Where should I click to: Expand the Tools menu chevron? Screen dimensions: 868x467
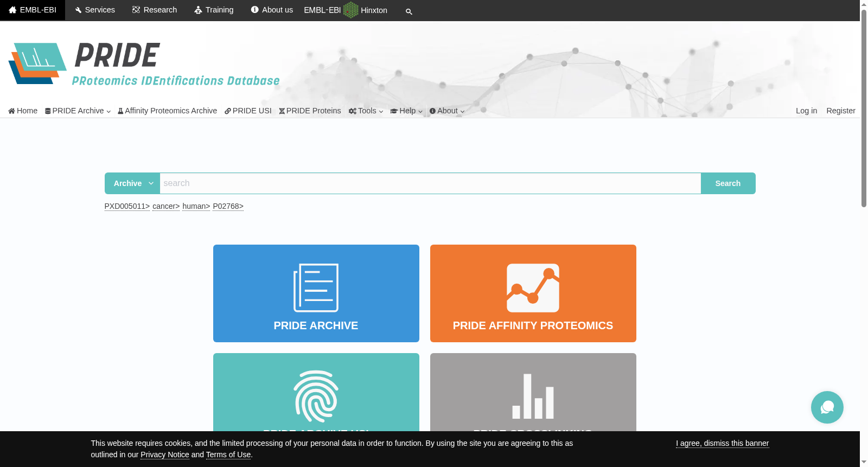pos(381,112)
